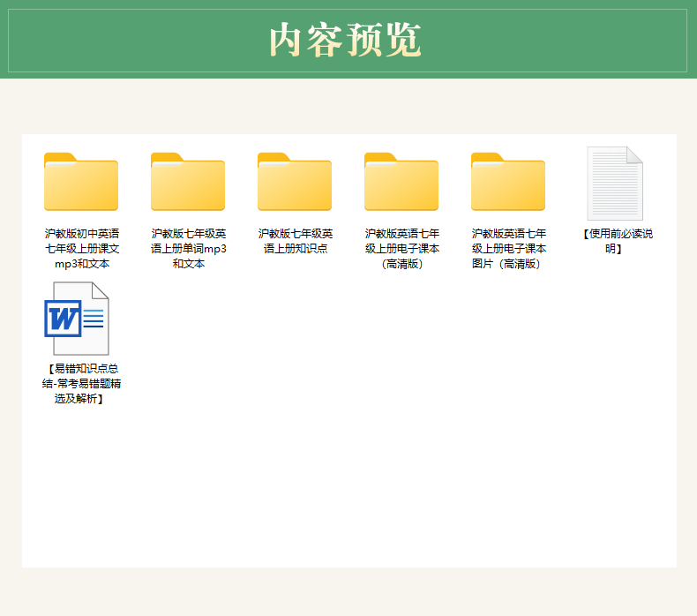Image resolution: width=697 pixels, height=616 pixels.
Task: Open folder icon for 电子课本（高清版）
Action: (401, 182)
